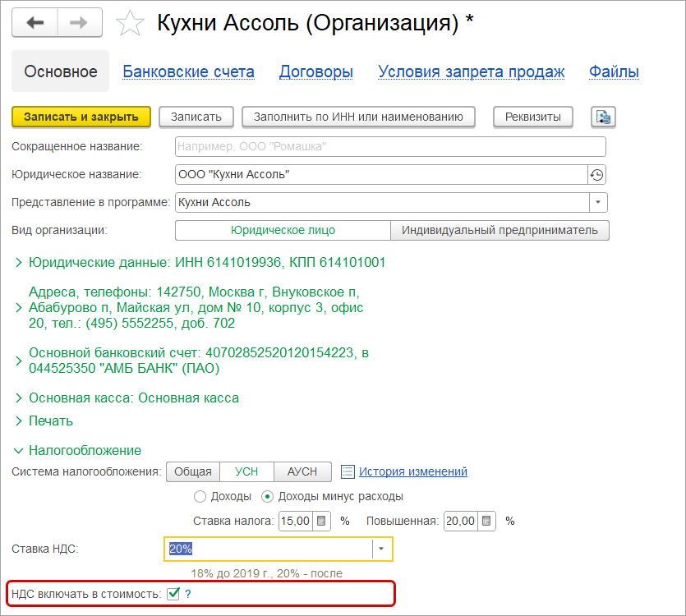Image resolution: width=686 pixels, height=616 pixels.
Task: Click the list icon before История изменений
Action: coord(348,471)
